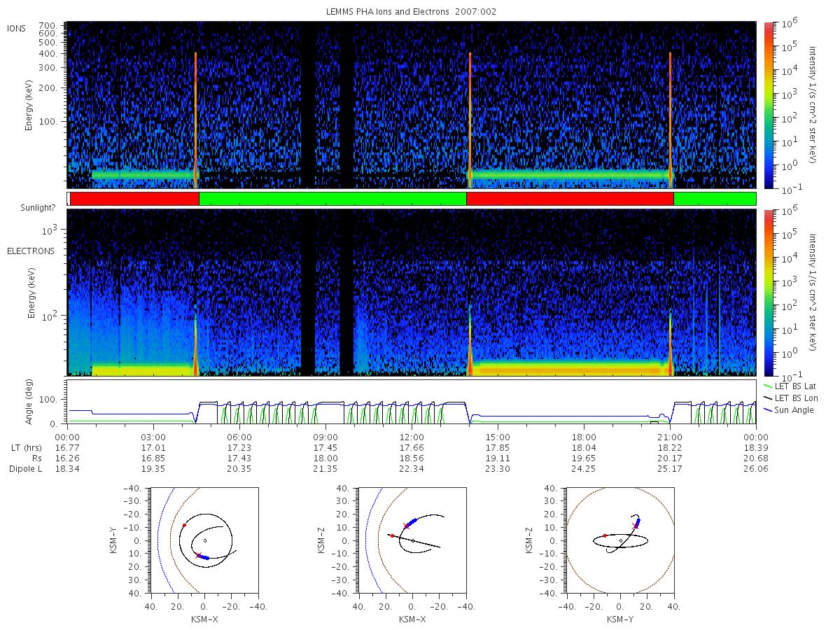The image size is (840, 630).
Task: Click the second red sunlight segment
Action: tap(570, 199)
